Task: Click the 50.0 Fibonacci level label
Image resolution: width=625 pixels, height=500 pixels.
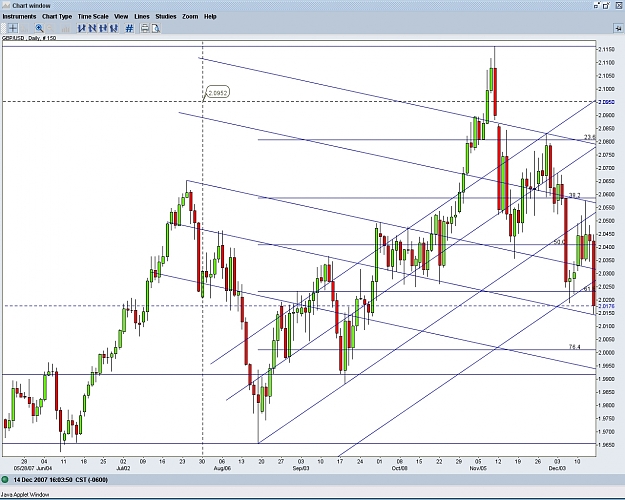Action: [559, 242]
